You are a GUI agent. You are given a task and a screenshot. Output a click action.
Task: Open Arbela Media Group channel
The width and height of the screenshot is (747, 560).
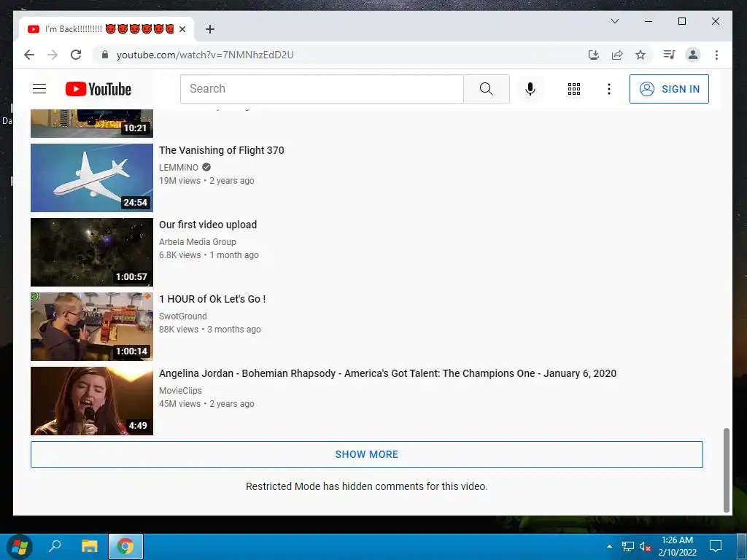click(x=197, y=241)
